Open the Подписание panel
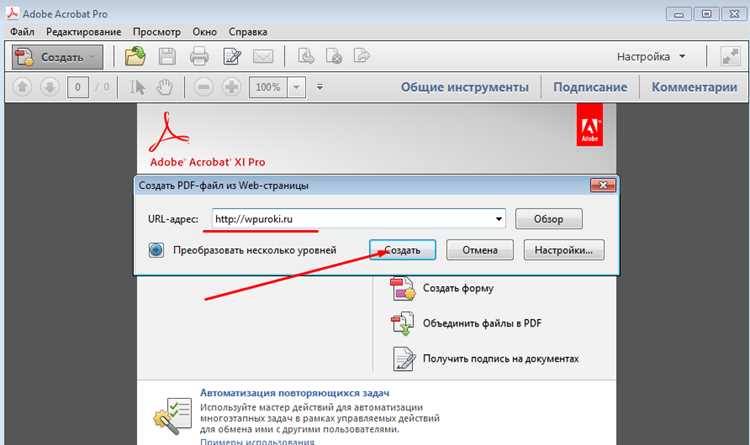The width and height of the screenshot is (750, 445). (x=590, y=87)
